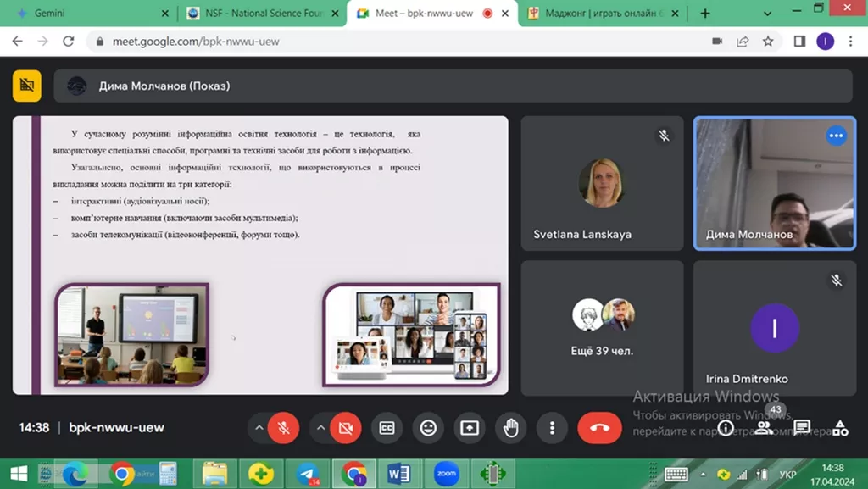Open the chat with everyone panel

(802, 428)
